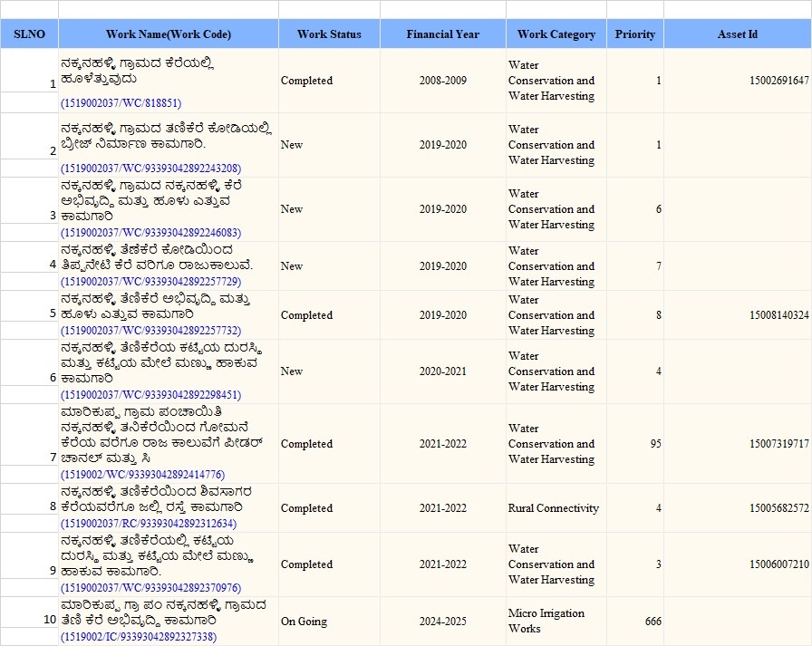
Task: Select asset id 15005682572
Action: [x=778, y=507]
